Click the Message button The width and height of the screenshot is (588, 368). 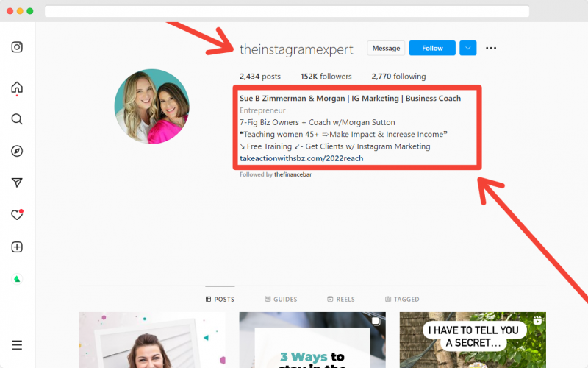tap(386, 48)
